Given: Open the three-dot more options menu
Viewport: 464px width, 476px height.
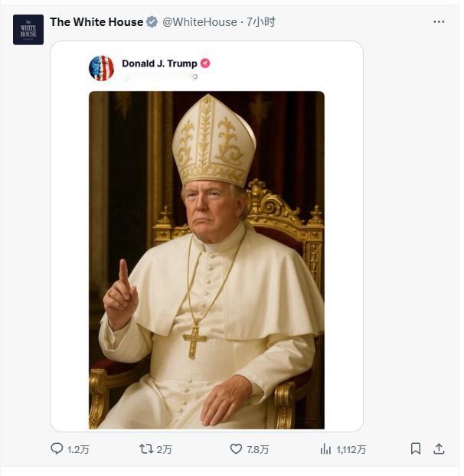Looking at the screenshot, I should click(439, 22).
